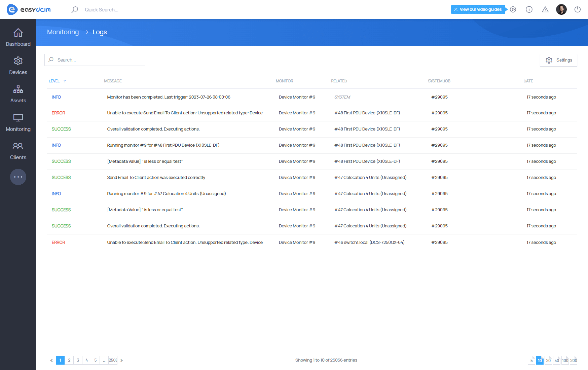The image size is (588, 370).
Task: Switch to showing 200 entries
Action: [573, 360]
